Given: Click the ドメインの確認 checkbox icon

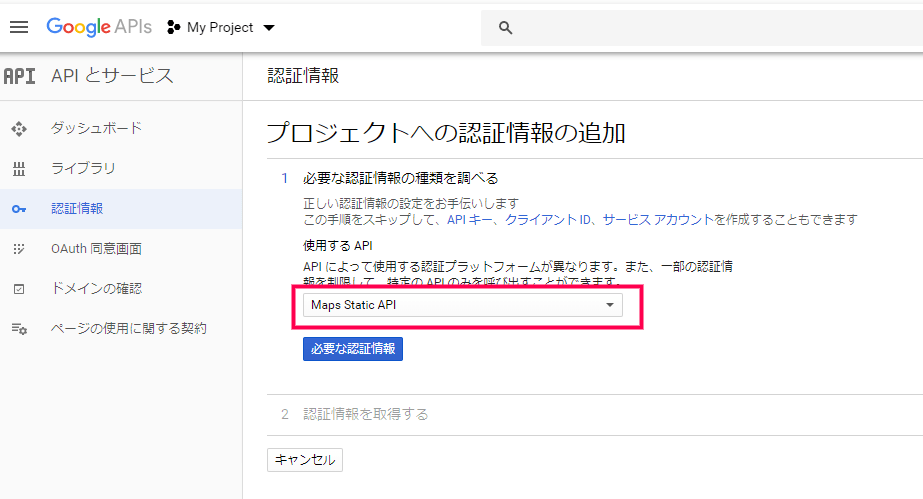Looking at the screenshot, I should tap(19, 289).
